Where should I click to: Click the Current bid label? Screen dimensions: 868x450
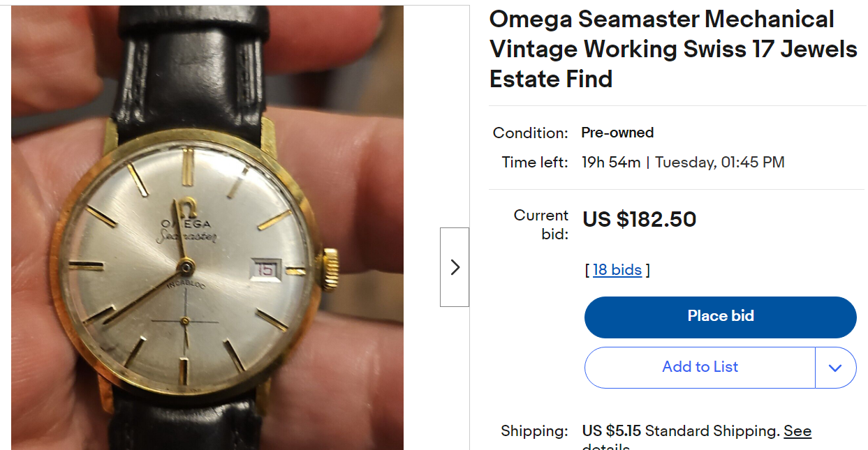(x=541, y=225)
